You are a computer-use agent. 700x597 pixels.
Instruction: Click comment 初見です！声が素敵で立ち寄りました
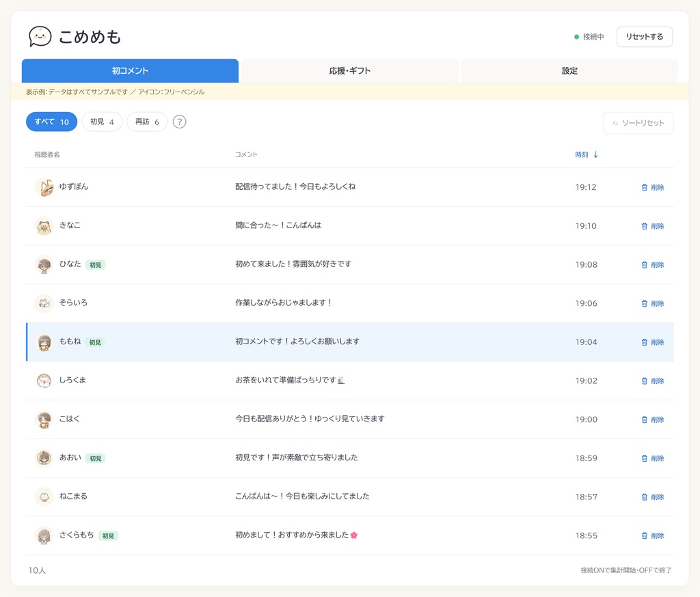(297, 458)
